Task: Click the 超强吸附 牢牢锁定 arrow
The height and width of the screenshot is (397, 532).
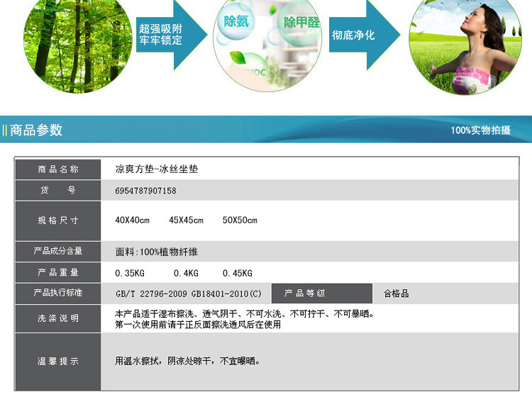Action: [172, 35]
